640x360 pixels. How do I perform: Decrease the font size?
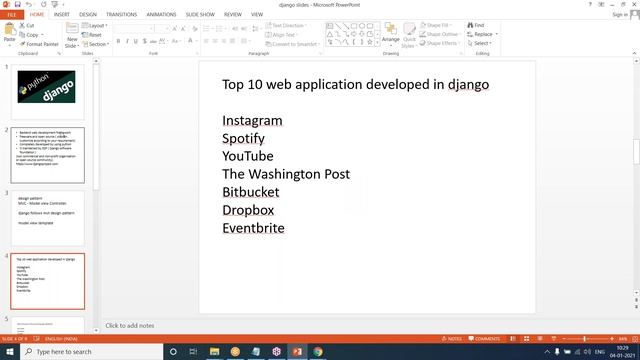(x=183, y=29)
